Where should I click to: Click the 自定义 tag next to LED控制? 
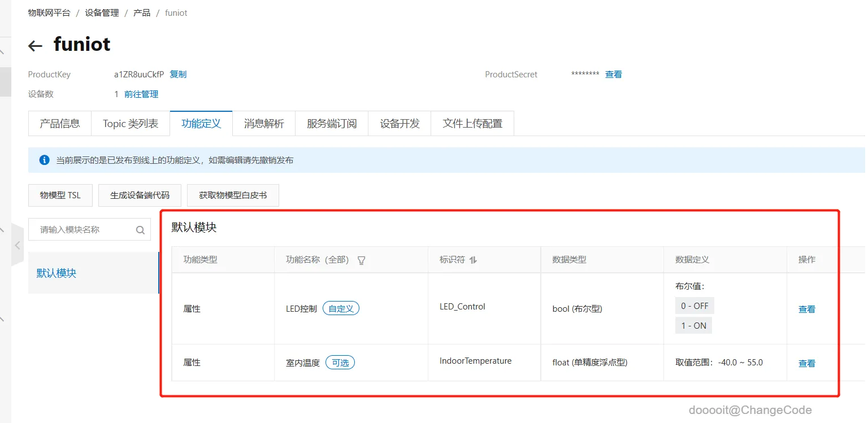point(341,308)
